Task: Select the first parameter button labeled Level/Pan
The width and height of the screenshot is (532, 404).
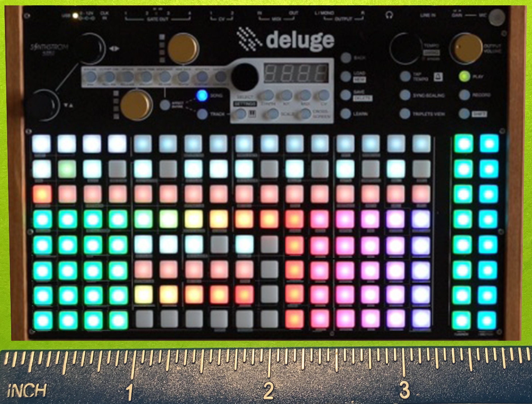Action: coord(90,77)
